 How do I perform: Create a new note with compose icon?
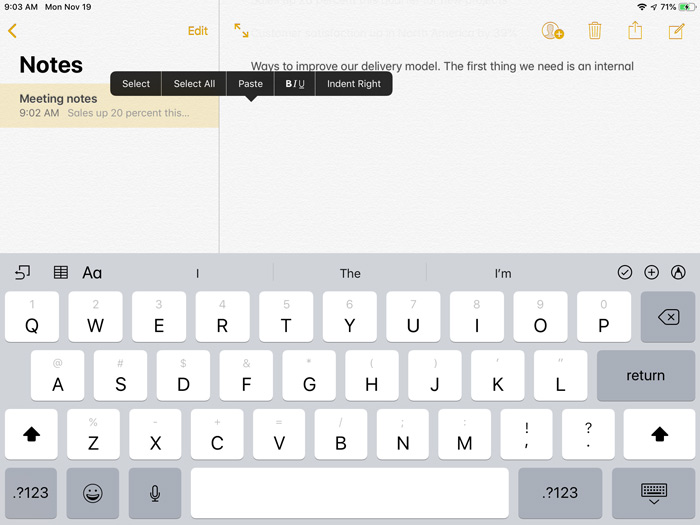[x=677, y=31]
